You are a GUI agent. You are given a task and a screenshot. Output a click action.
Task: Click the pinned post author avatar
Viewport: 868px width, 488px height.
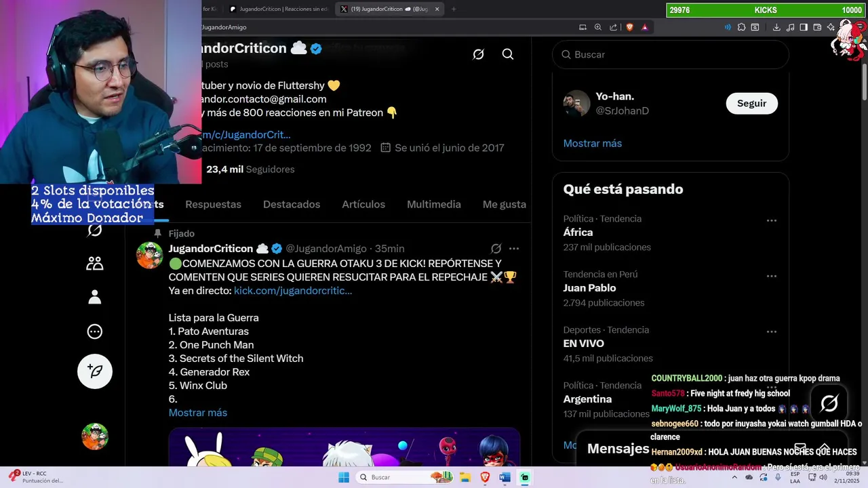[x=149, y=255]
